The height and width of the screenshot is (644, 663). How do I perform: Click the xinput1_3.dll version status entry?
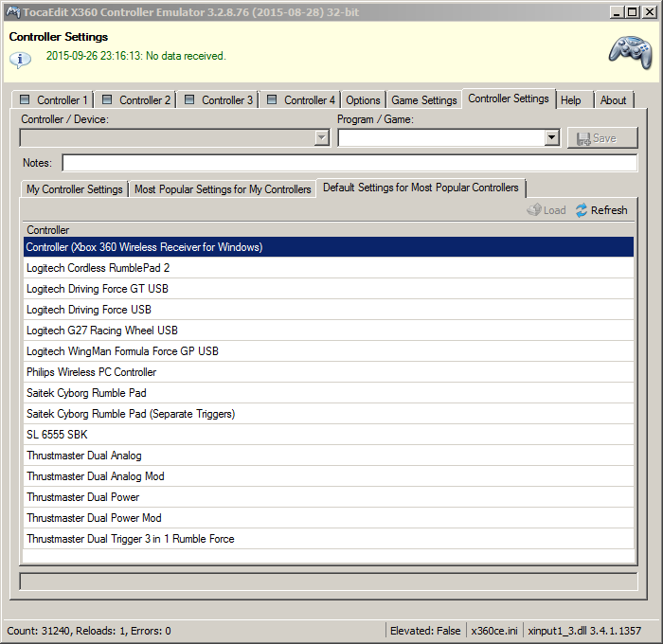pyautogui.click(x=584, y=631)
